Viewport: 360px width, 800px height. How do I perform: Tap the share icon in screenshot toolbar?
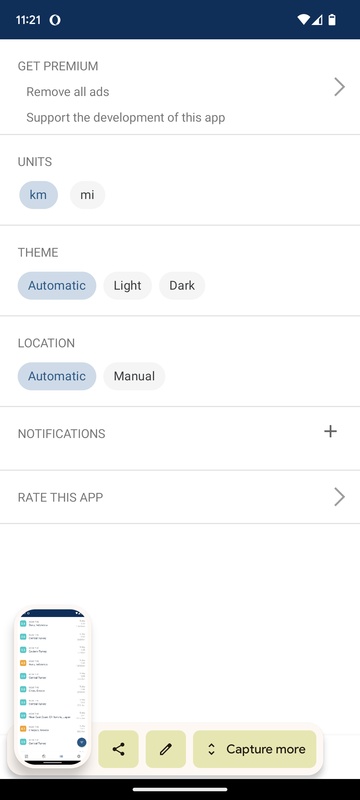pos(118,749)
